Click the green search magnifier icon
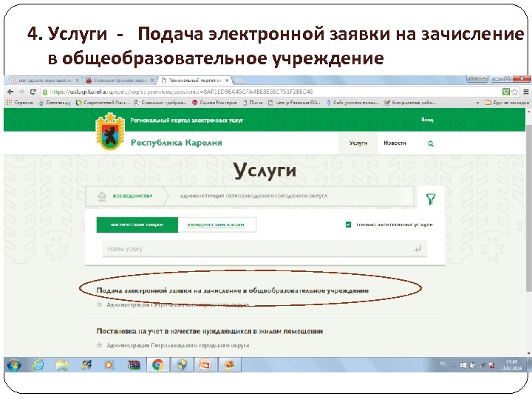Image resolution: width=532 pixels, height=399 pixels. point(431,143)
